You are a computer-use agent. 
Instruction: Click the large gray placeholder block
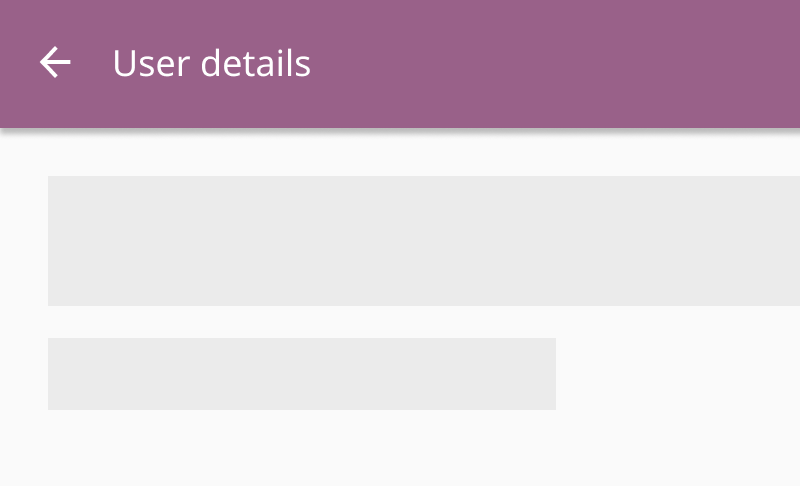click(424, 241)
